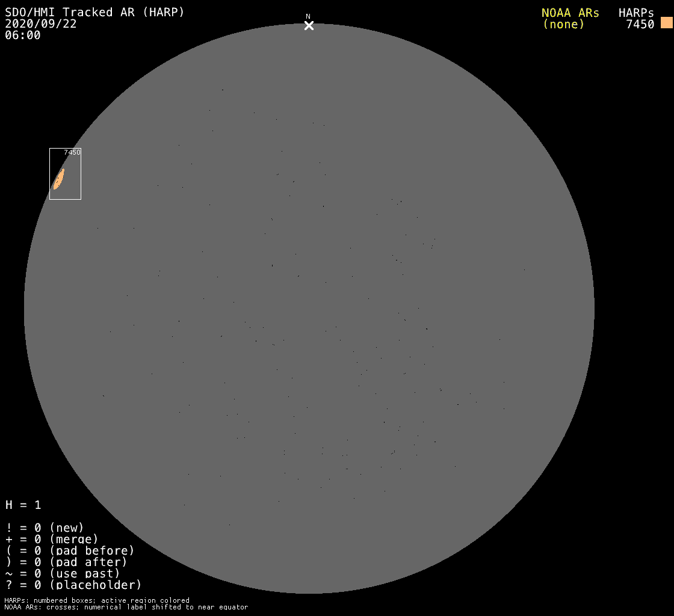Click the "( = 0 (pad before)" line
Image resolution: width=674 pixels, height=616 pixels.
(x=70, y=550)
